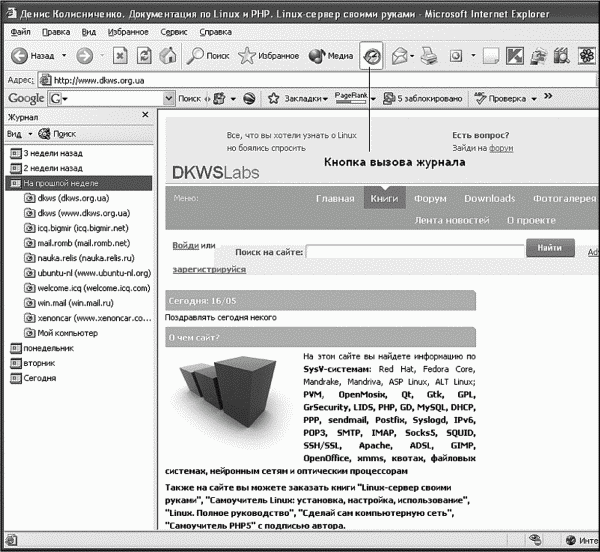
Task: Click the Stop loading button
Action: pyautogui.click(x=120, y=56)
